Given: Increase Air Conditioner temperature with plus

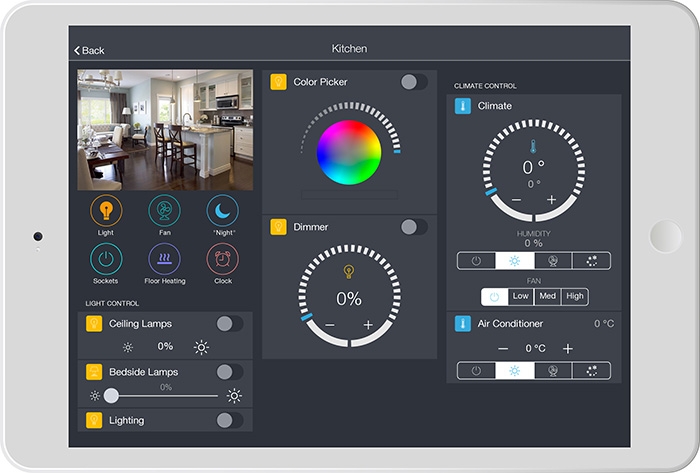Looking at the screenshot, I should [x=568, y=349].
